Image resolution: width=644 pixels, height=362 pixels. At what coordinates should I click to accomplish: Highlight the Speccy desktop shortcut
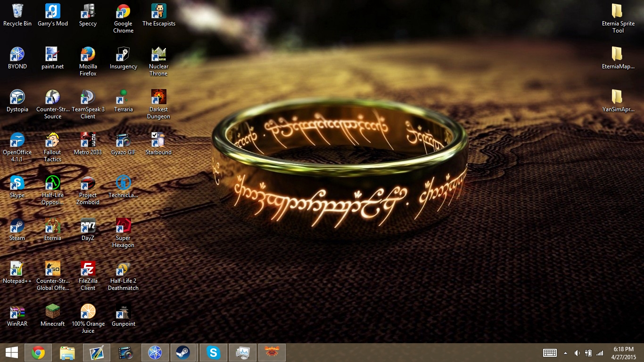88,15
